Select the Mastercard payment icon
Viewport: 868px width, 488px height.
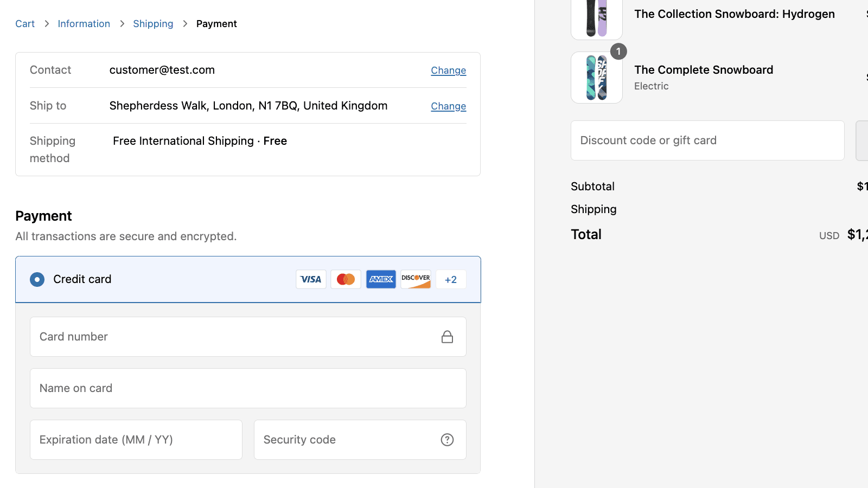point(346,279)
